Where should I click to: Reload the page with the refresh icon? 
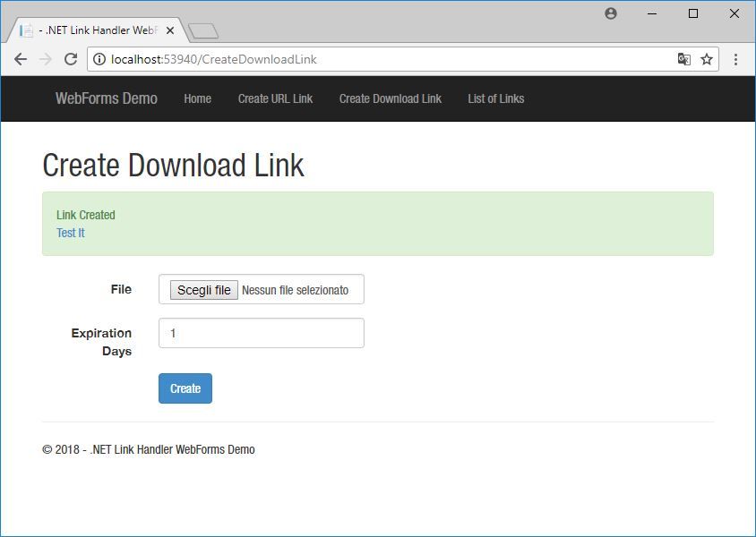(71, 59)
